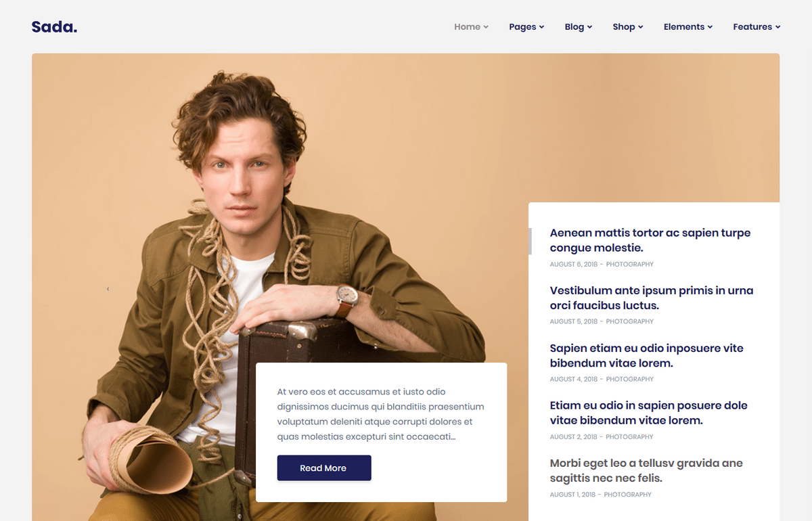Open article 'Vestibulum ante ipsum primis'
The image size is (812, 521).
click(x=652, y=298)
